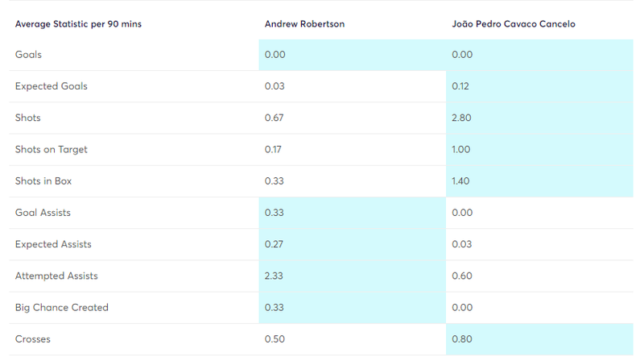Select the Expected Assists row label
Screen dimensions: 644x357
(53, 244)
